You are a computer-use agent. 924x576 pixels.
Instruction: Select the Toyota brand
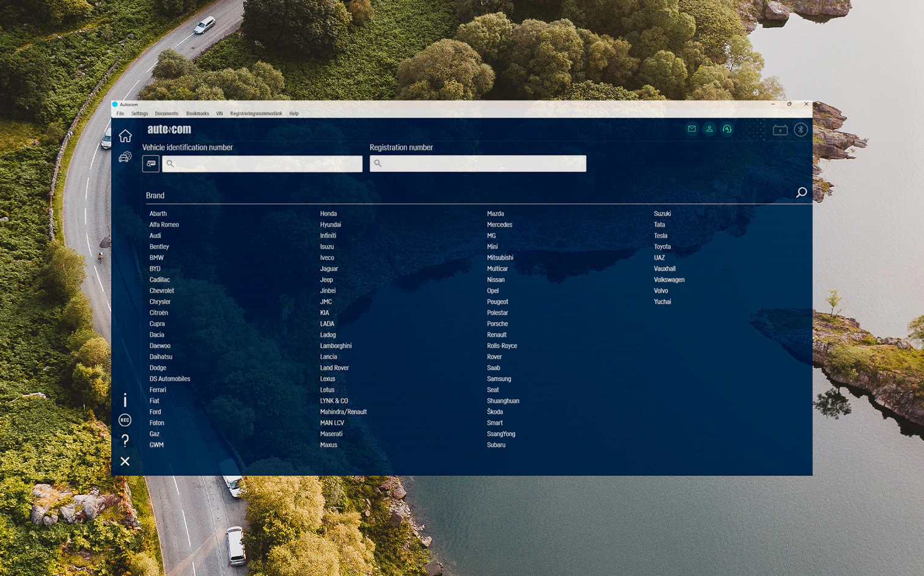click(662, 246)
